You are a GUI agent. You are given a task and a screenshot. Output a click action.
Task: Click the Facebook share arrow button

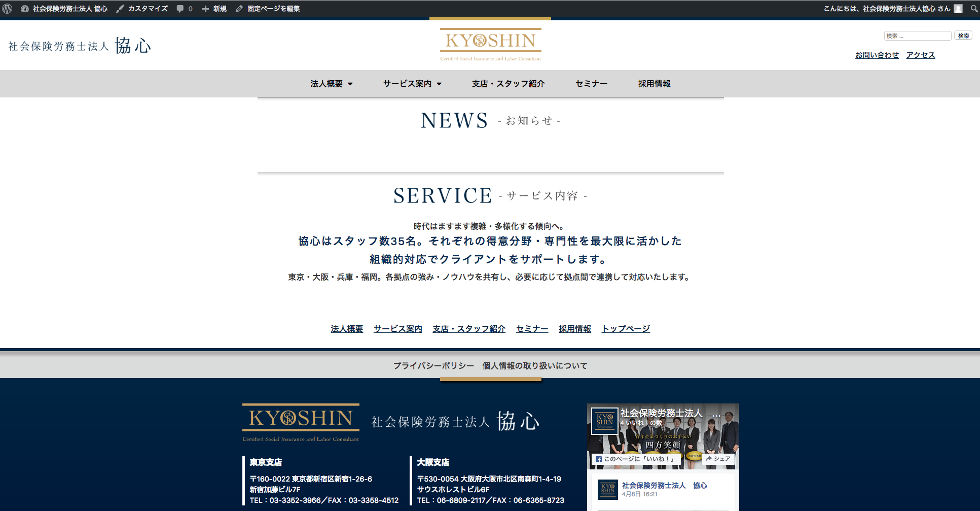point(718,459)
